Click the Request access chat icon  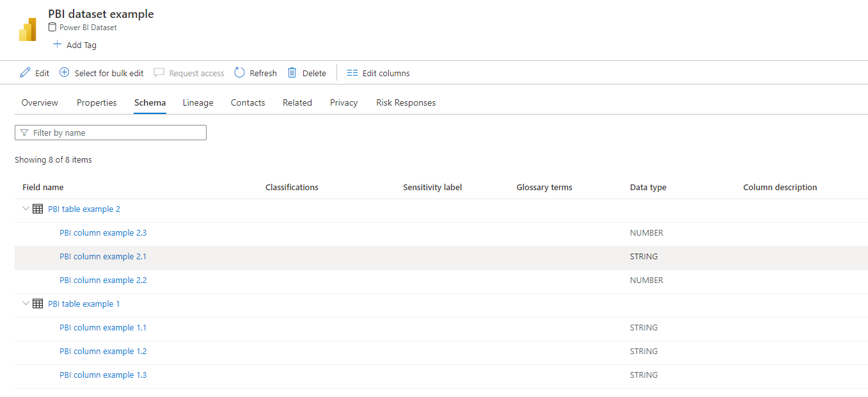click(x=159, y=73)
